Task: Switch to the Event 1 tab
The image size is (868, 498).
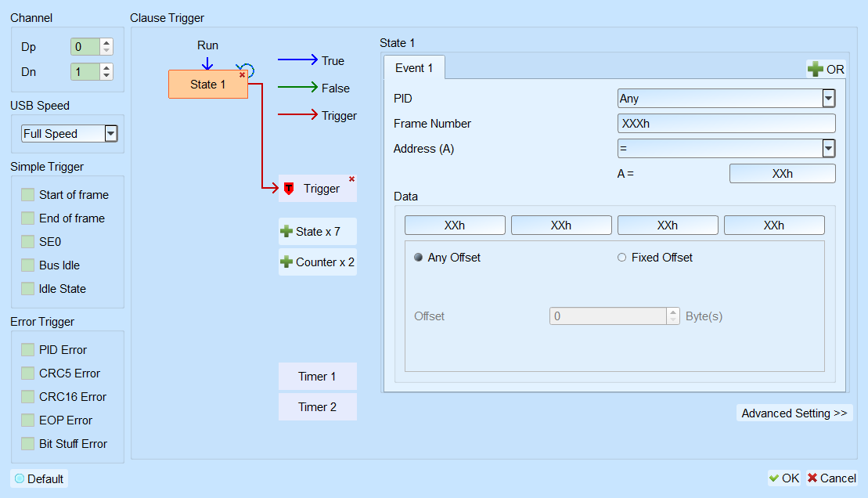Action: pyautogui.click(x=414, y=67)
